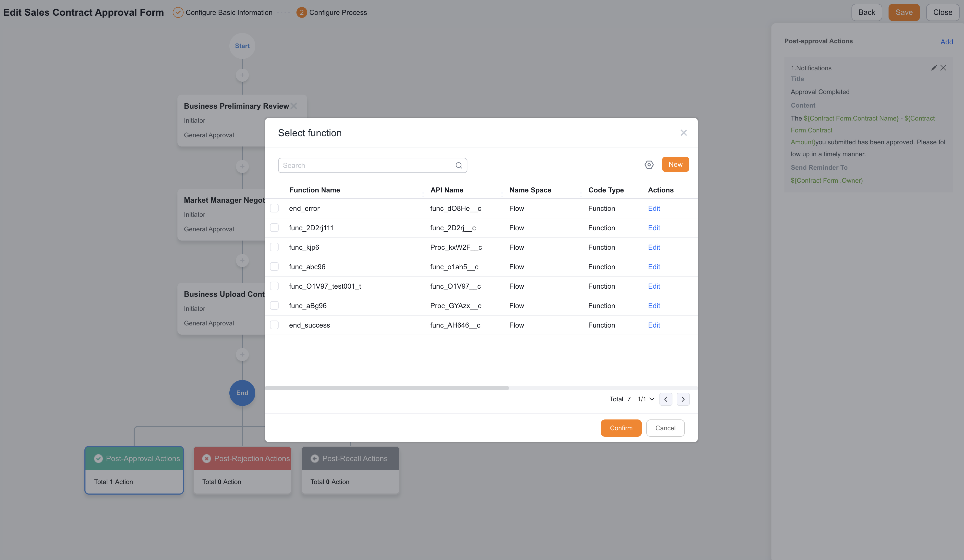Click the search magnifier icon
This screenshot has width=964, height=560.
[459, 165]
